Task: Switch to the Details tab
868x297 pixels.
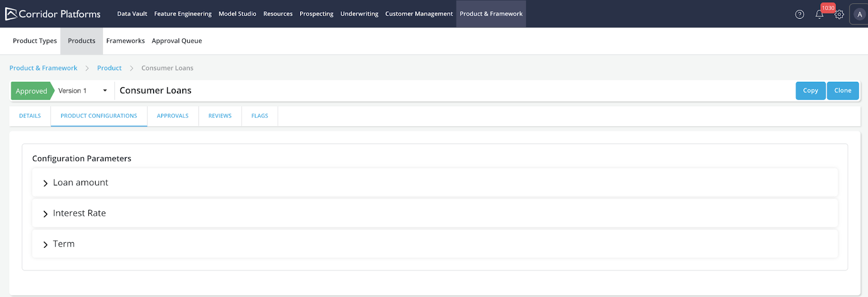Action: coord(30,116)
